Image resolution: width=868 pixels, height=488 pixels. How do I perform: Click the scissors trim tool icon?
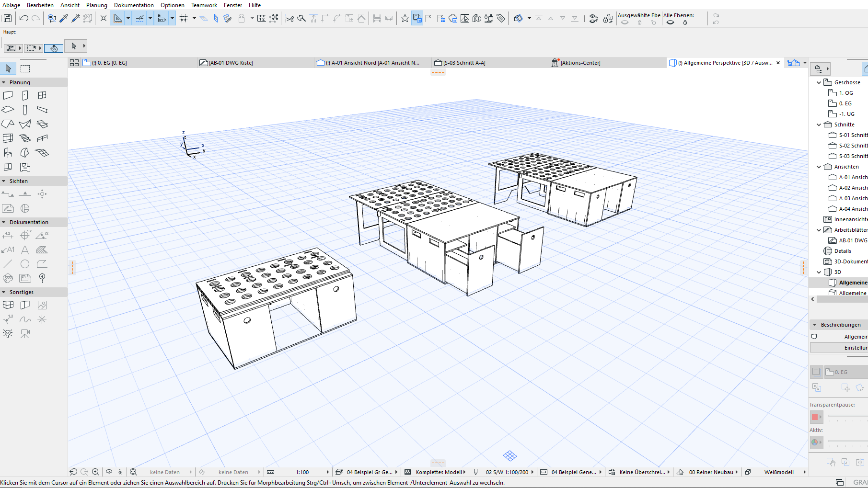tap(289, 18)
